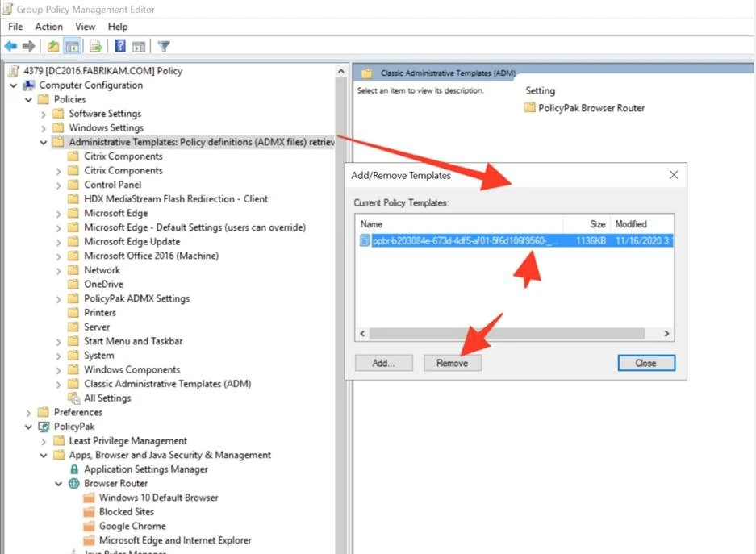The height and width of the screenshot is (554, 756).
Task: Select the Browser Router globe icon
Action: coord(74,484)
